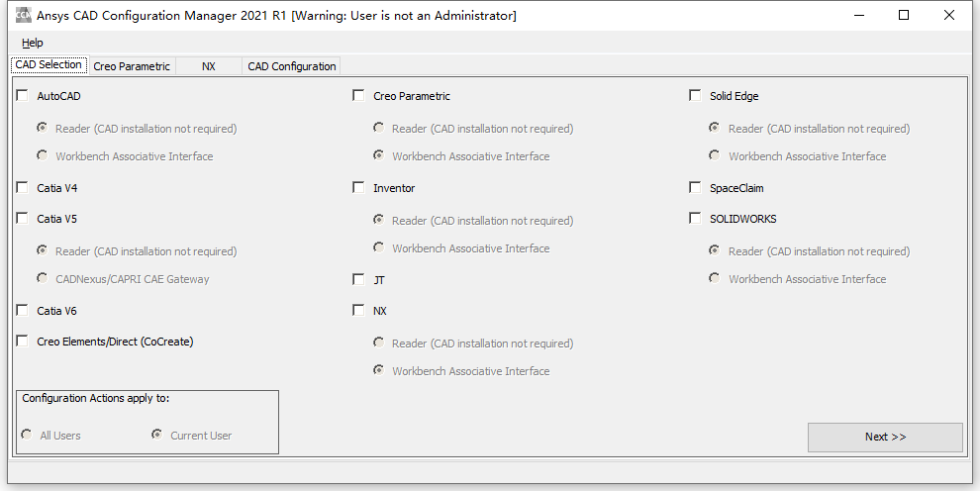Enable the JT checkbox

point(358,280)
